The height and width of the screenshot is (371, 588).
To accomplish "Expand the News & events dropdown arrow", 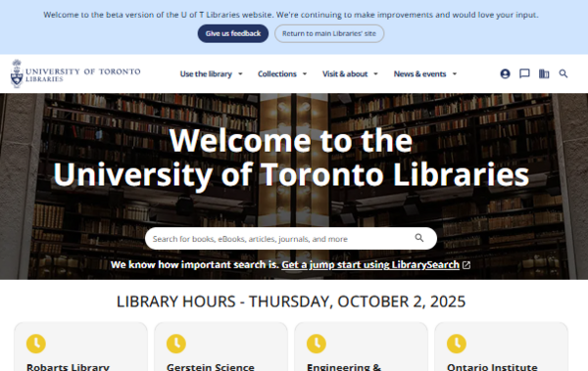I will 455,74.
